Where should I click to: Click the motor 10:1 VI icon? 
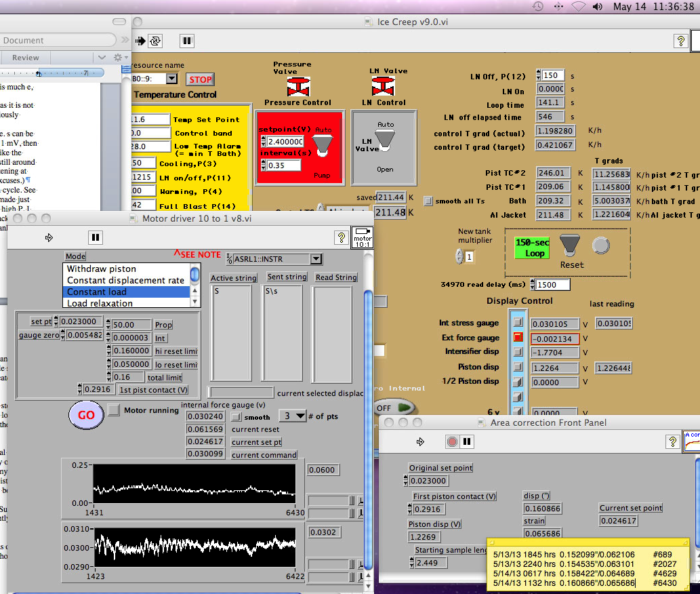(363, 237)
